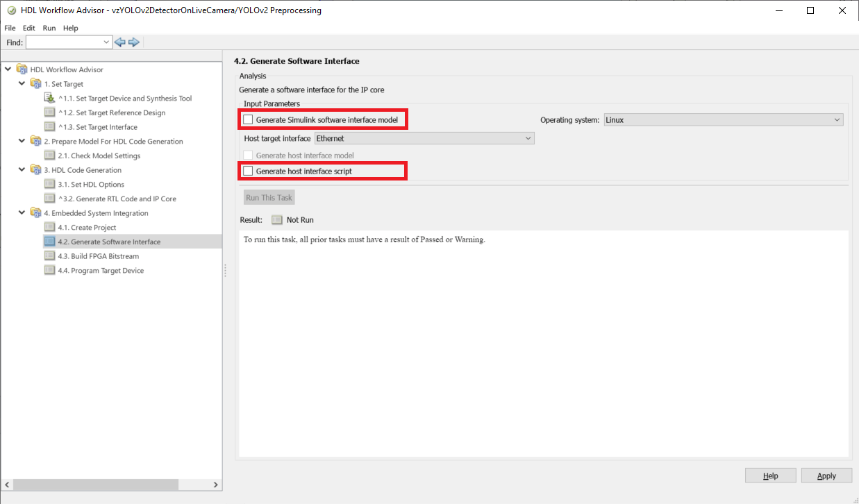Click the Help button at bottom

point(770,476)
